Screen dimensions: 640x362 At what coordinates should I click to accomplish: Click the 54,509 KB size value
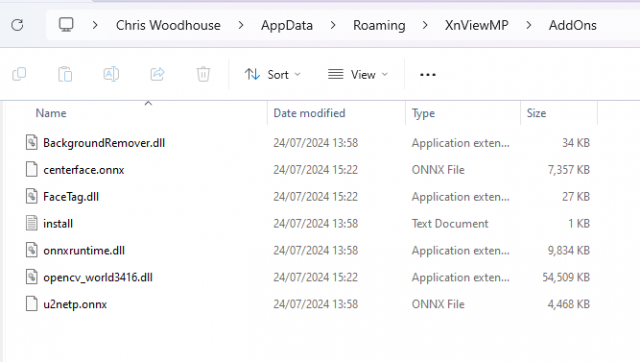[566, 277]
